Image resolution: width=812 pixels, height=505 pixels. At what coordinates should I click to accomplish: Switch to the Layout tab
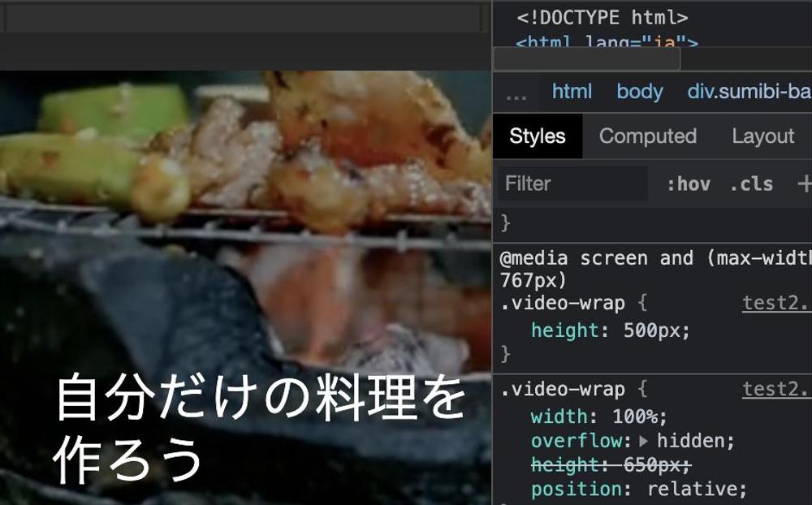pyautogui.click(x=762, y=136)
